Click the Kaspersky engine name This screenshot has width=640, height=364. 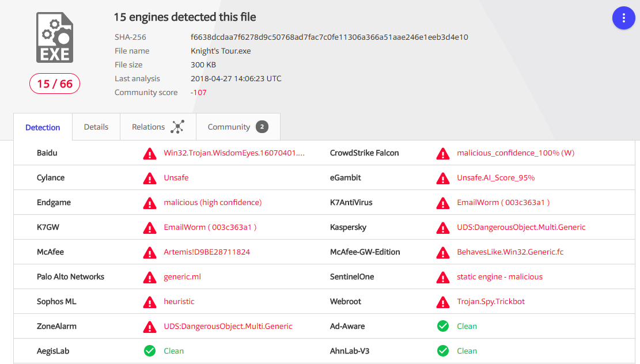(348, 227)
